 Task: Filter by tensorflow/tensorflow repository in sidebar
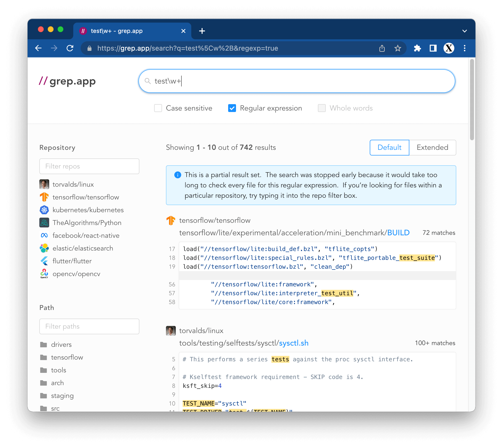point(86,197)
